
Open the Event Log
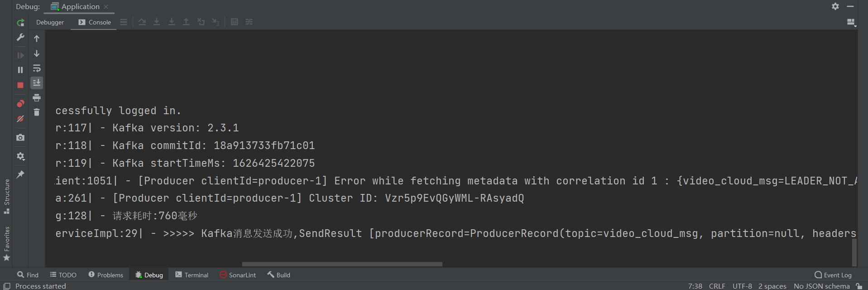coord(833,275)
